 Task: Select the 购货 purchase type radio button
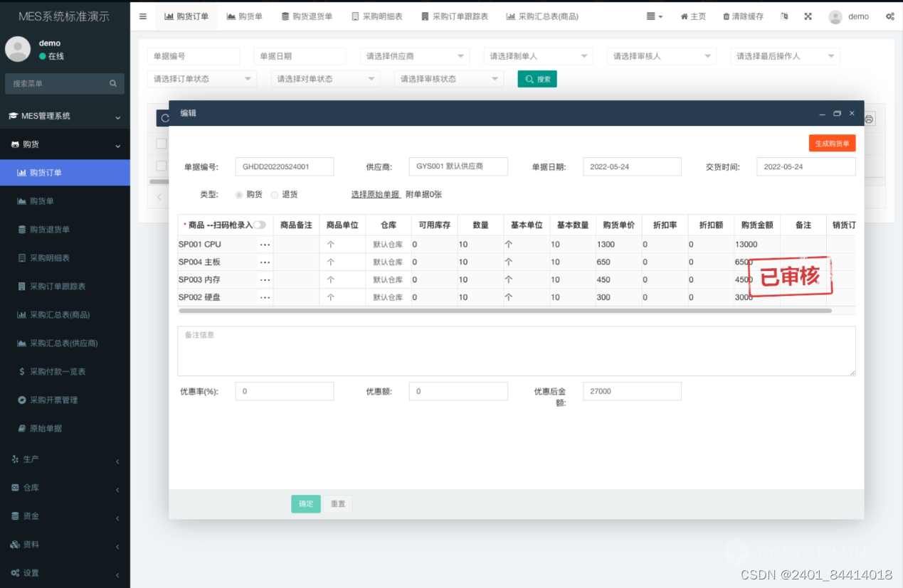pyautogui.click(x=239, y=193)
